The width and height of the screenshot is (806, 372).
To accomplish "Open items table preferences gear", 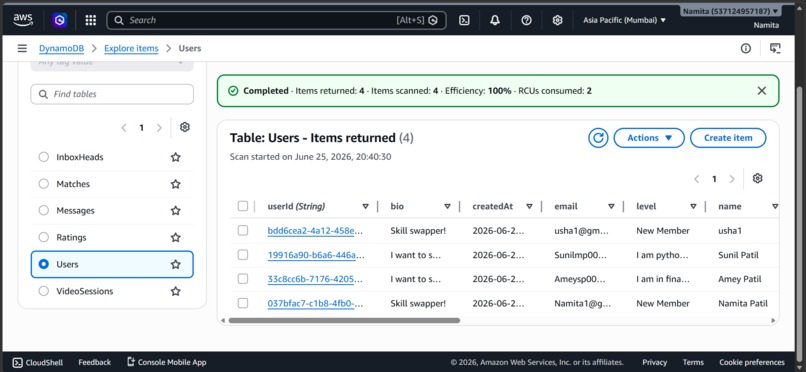I will [757, 178].
